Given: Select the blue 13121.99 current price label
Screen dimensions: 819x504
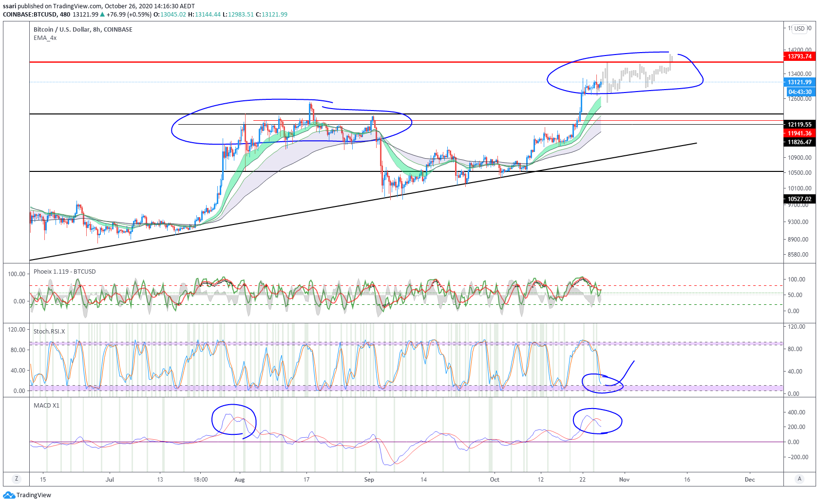Looking at the screenshot, I should coord(800,82).
